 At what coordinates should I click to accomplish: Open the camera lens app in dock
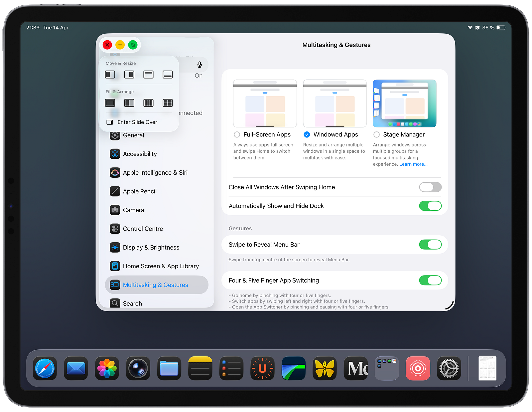(138, 368)
